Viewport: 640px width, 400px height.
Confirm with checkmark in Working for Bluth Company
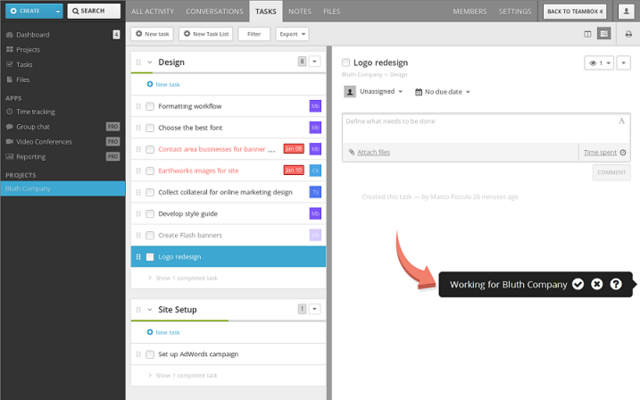coord(577,284)
